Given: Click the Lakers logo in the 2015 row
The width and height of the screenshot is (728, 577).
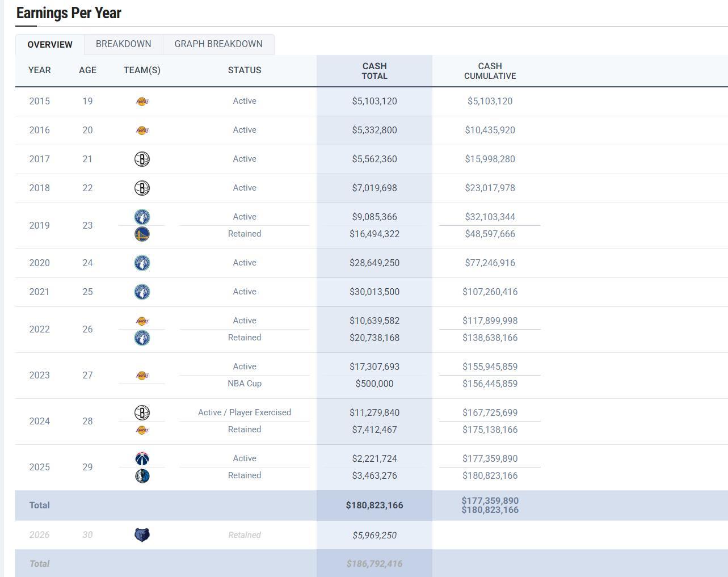Looking at the screenshot, I should coord(142,102).
